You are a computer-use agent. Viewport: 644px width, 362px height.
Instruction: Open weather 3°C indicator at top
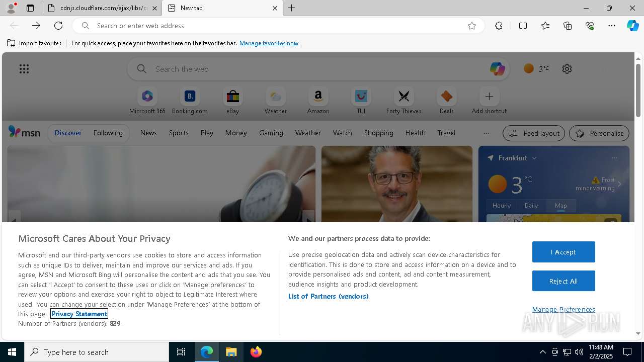coord(536,69)
